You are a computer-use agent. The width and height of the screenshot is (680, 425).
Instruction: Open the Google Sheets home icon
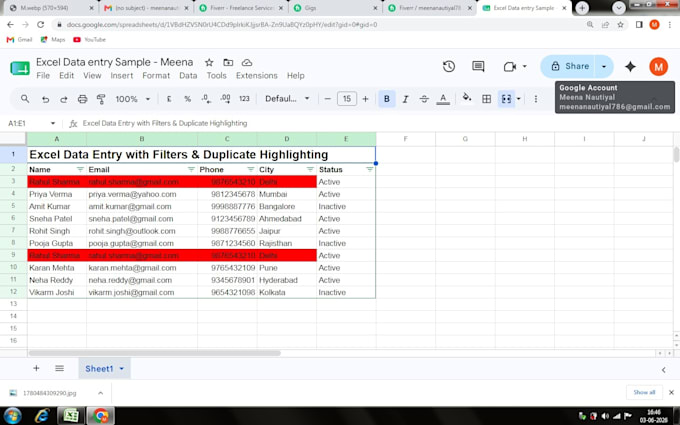coord(20,68)
